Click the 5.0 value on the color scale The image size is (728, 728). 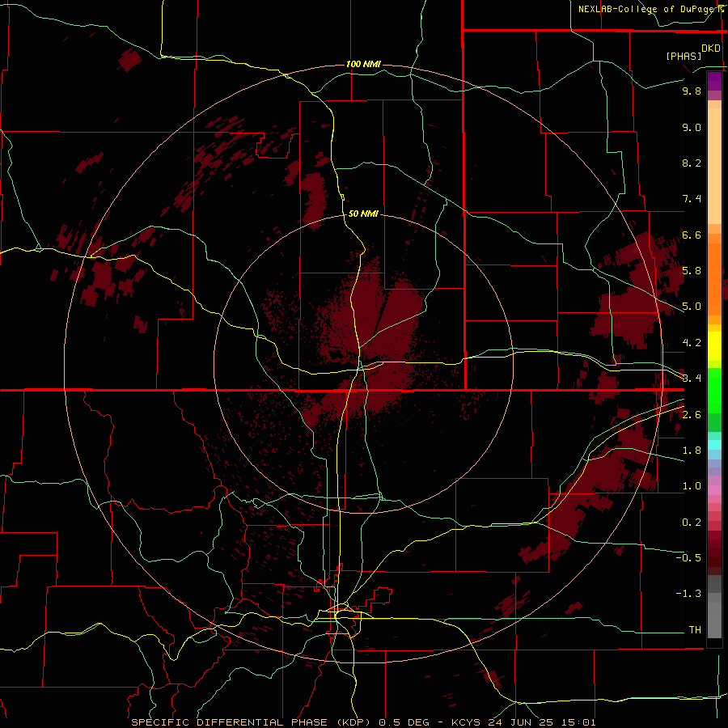(x=692, y=307)
